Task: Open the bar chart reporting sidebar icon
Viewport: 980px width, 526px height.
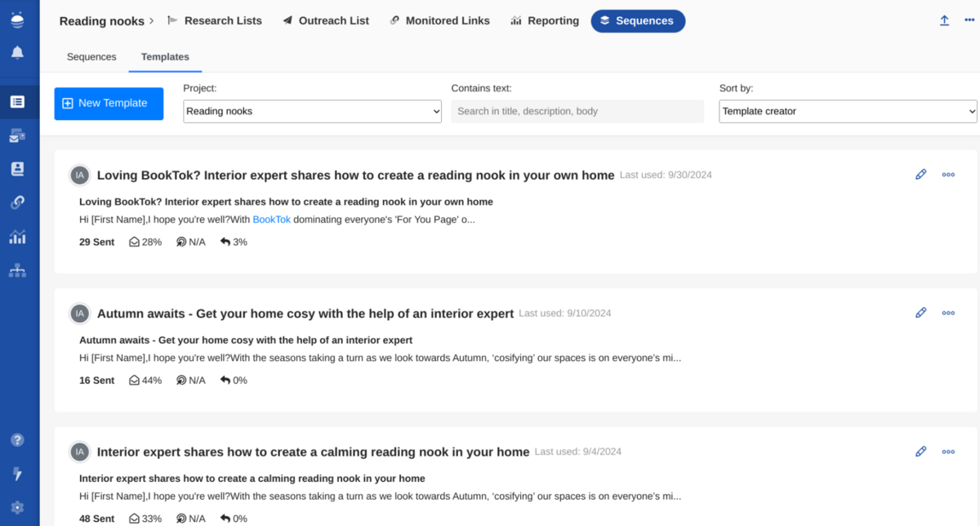Action: point(17,237)
